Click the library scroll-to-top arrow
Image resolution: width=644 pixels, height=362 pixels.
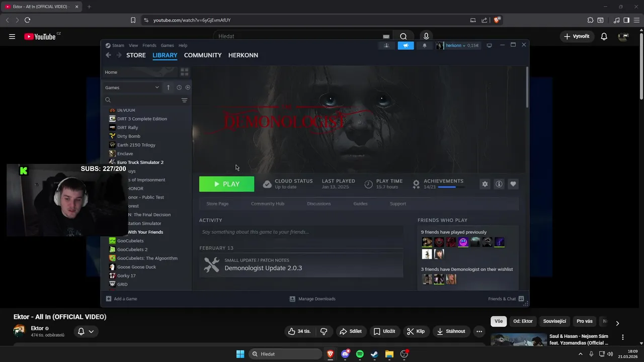(x=168, y=87)
